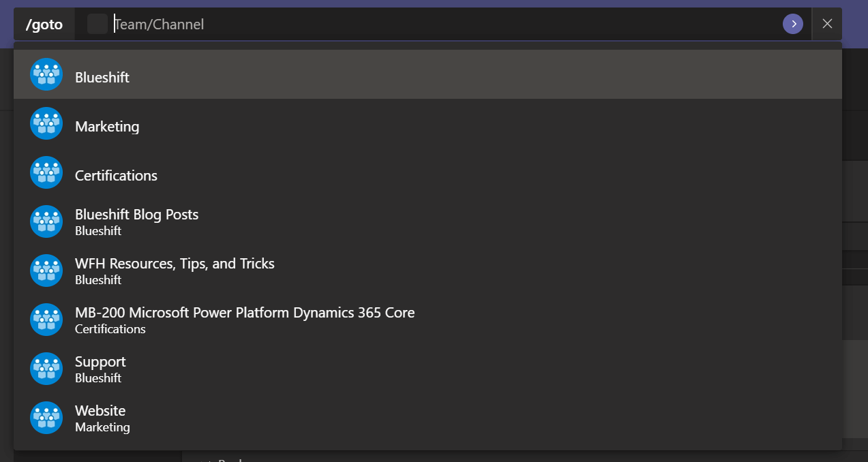Click the Blueshift Blog Posts channel icon

(46, 221)
